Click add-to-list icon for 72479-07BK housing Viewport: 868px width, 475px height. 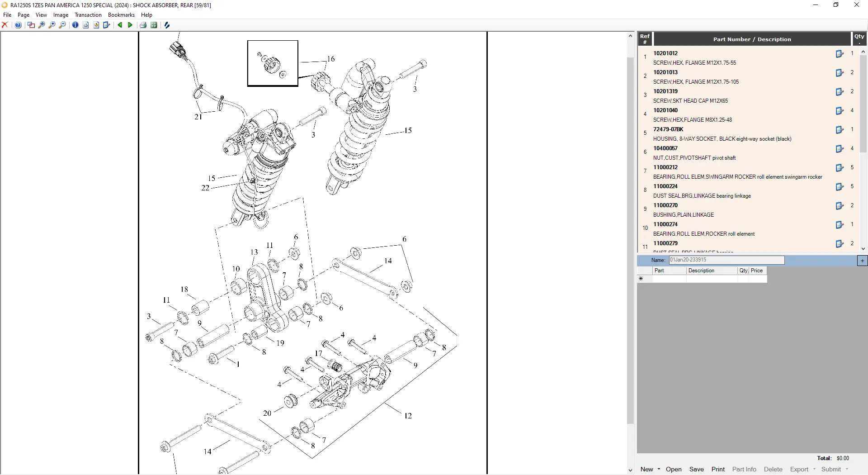[x=840, y=130]
